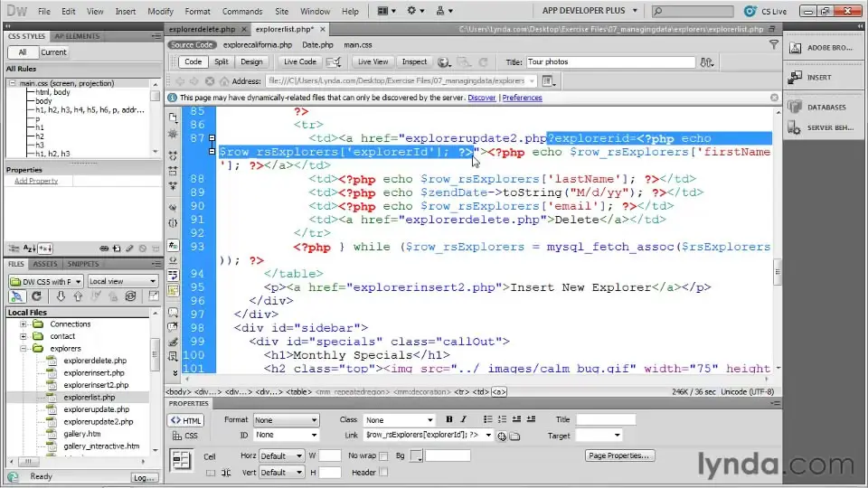Open the Insert menu
Viewport: 868px width, 488px height.
pyautogui.click(x=125, y=11)
